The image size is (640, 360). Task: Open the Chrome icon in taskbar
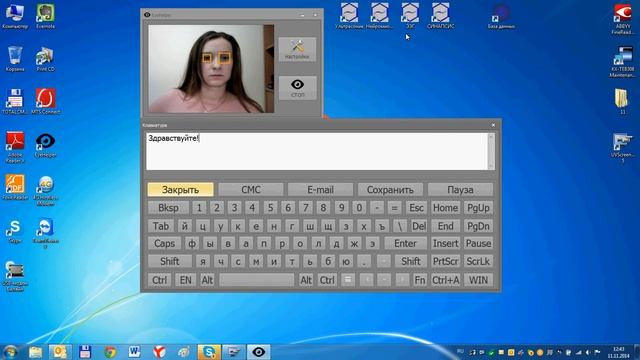click(110, 352)
